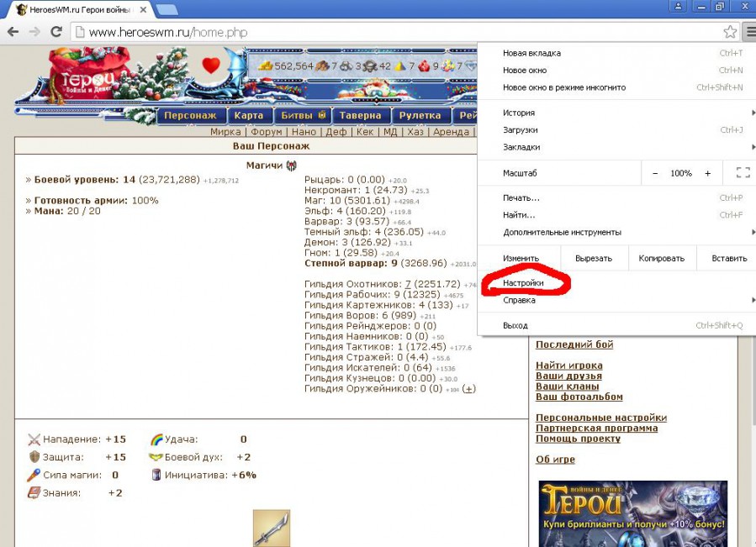Bookmark page with the star icon
Image resolution: width=756 pixels, height=547 pixels.
tap(730, 32)
